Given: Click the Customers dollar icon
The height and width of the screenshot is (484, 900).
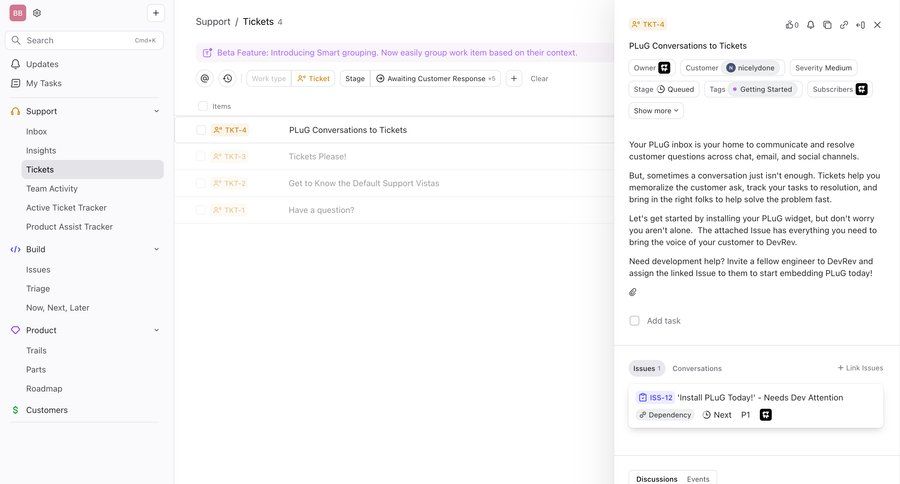Looking at the screenshot, I should point(15,410).
